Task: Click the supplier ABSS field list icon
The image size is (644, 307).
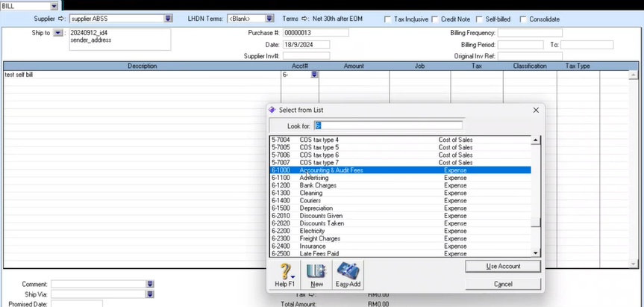Action: click(168, 18)
